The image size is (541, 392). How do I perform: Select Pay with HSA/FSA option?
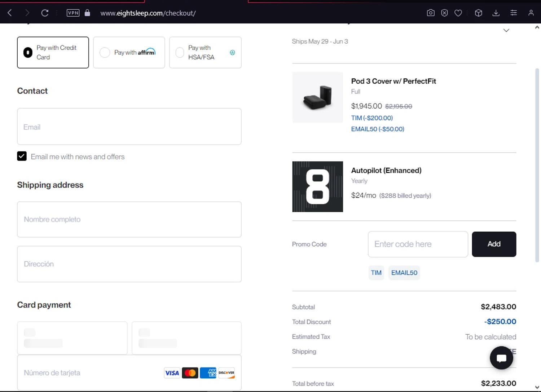click(x=205, y=52)
